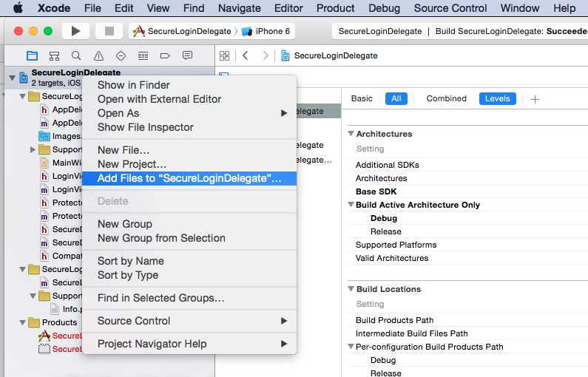Open the Breakpoint navigator icon
The height and width of the screenshot is (377, 588).
(x=165, y=56)
